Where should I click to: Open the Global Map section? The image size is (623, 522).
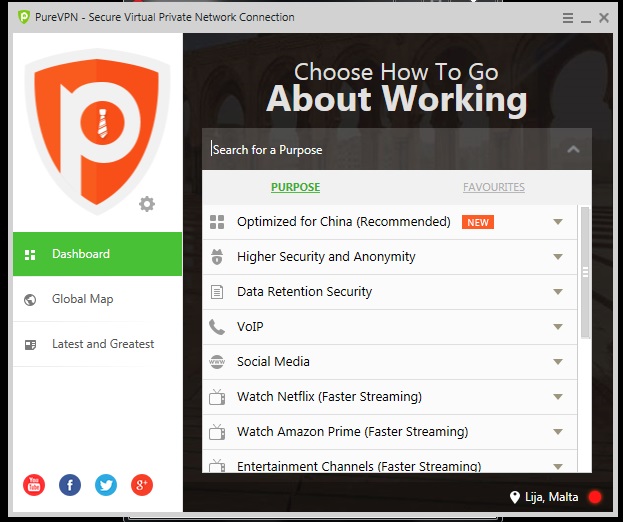[x=97, y=299]
